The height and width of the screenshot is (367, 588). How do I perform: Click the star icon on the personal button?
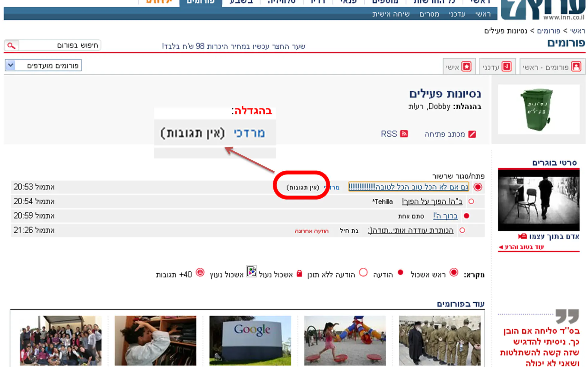pos(466,66)
